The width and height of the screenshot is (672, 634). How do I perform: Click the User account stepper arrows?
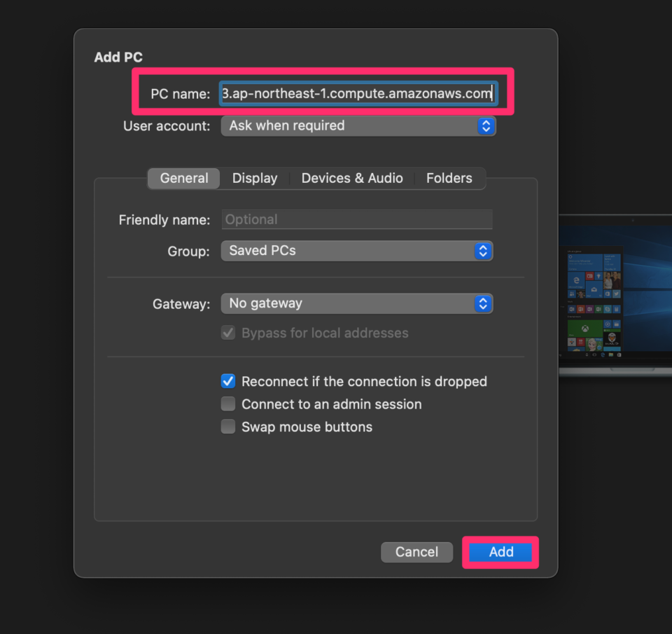[x=486, y=125]
